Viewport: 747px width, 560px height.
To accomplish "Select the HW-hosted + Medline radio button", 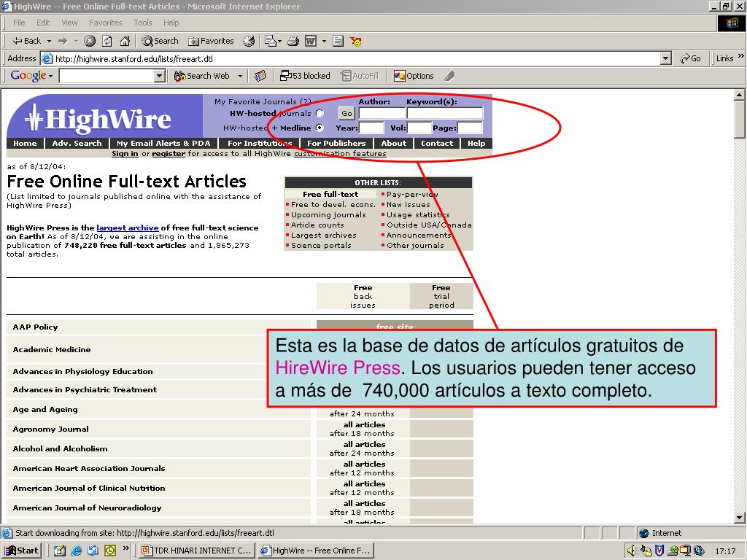I will point(320,128).
